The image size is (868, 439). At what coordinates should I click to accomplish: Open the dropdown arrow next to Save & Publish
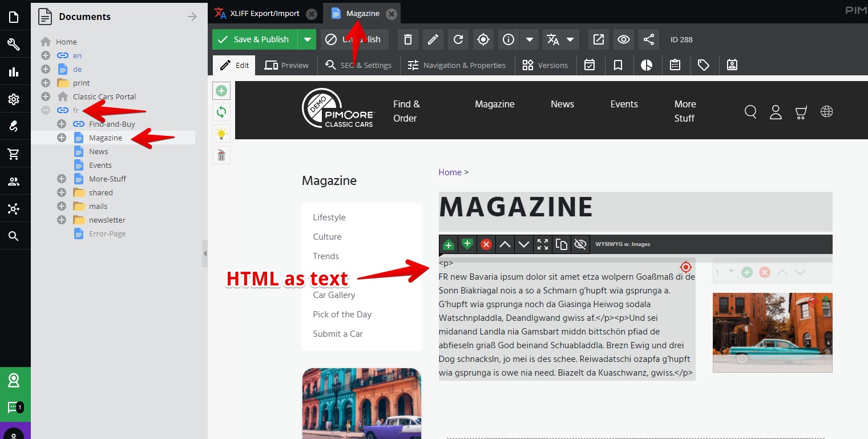tap(306, 39)
